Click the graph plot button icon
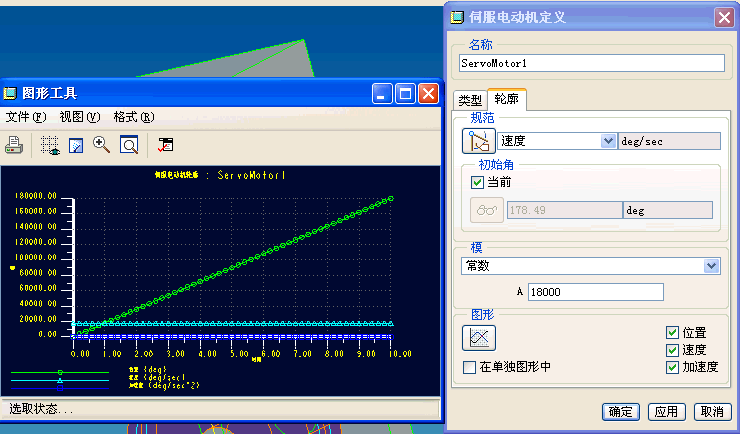The height and width of the screenshot is (434, 740). coord(479,338)
